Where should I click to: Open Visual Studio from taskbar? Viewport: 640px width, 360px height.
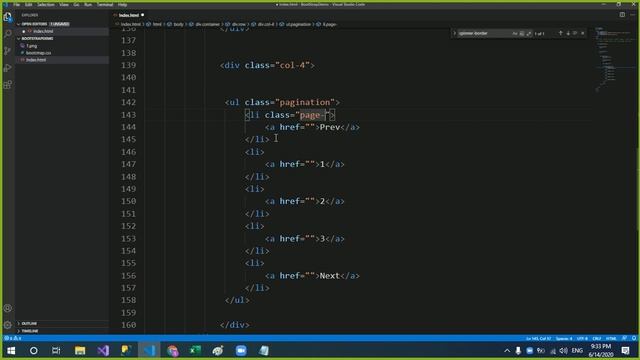pos(103,351)
